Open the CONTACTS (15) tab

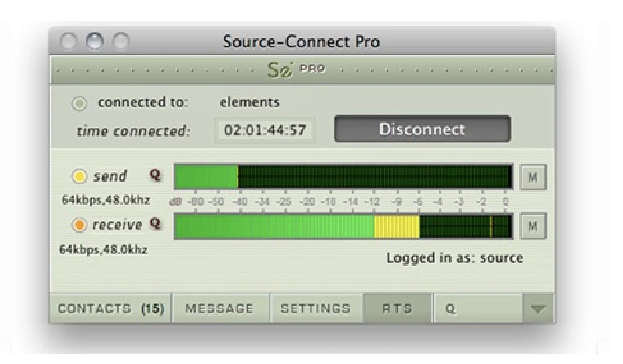pos(111,309)
